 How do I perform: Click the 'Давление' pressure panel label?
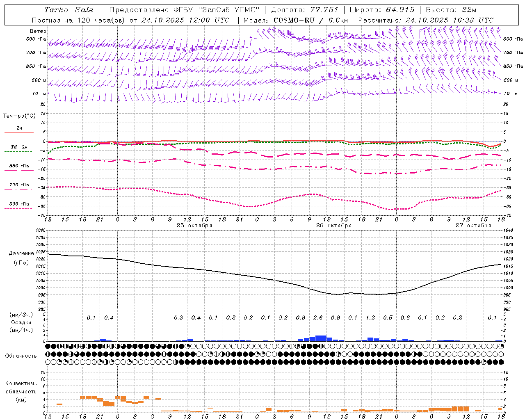point(21,253)
